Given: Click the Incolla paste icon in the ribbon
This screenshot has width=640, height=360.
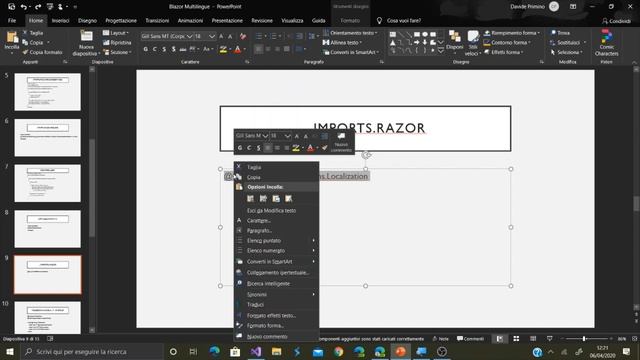Looking at the screenshot, I should click(x=12, y=38).
